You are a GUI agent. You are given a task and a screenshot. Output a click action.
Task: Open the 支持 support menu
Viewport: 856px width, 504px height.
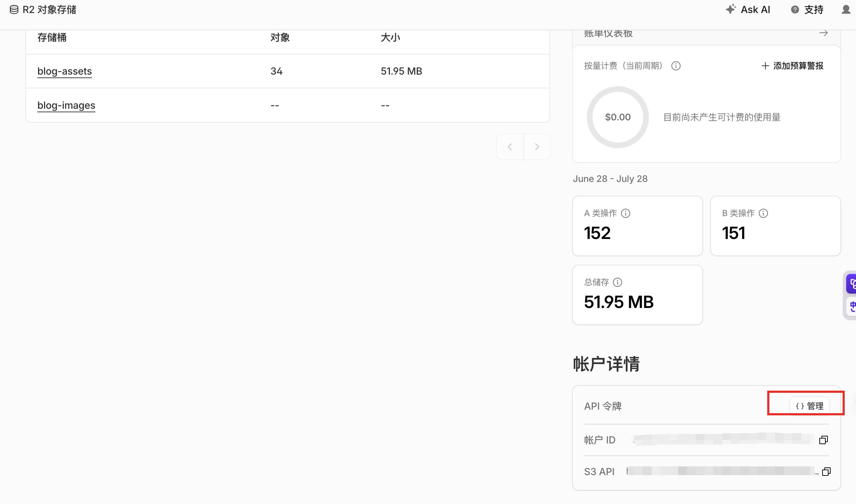[x=807, y=10]
